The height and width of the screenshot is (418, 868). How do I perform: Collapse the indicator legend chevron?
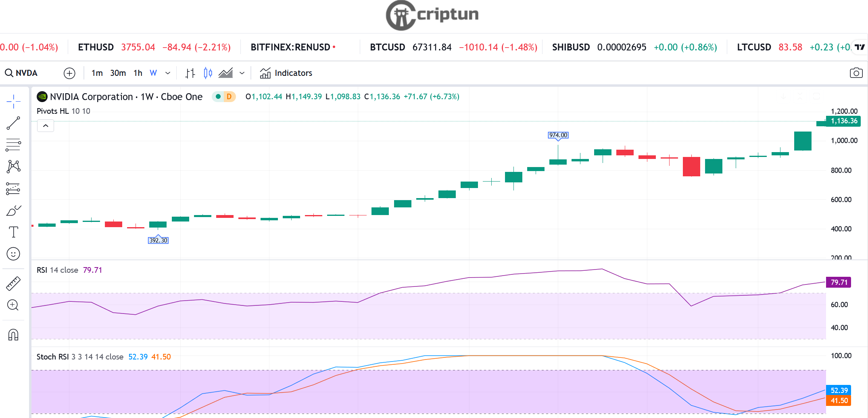coord(46,126)
